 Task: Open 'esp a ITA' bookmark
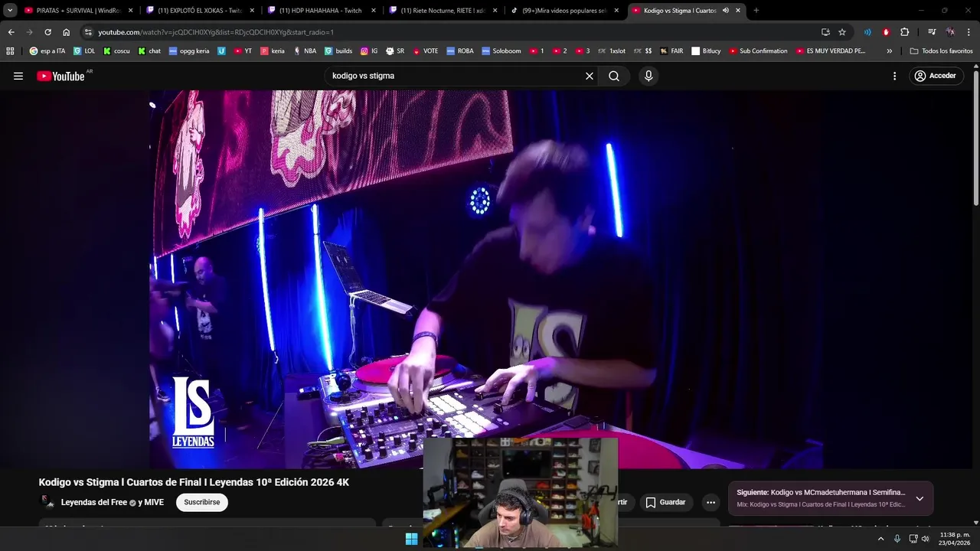pos(47,51)
